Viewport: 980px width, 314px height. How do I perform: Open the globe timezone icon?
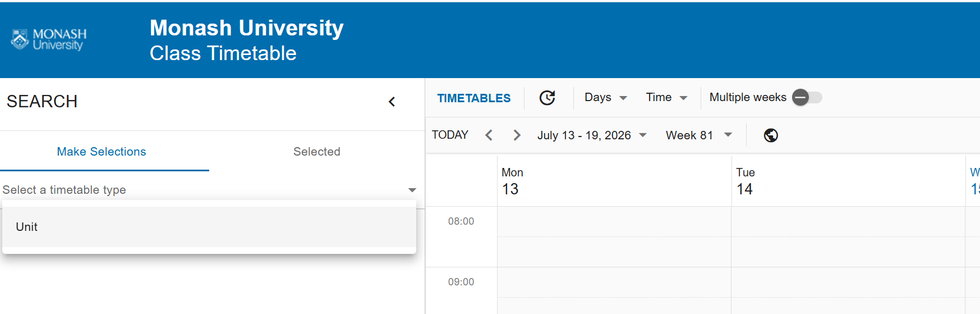[x=771, y=135]
